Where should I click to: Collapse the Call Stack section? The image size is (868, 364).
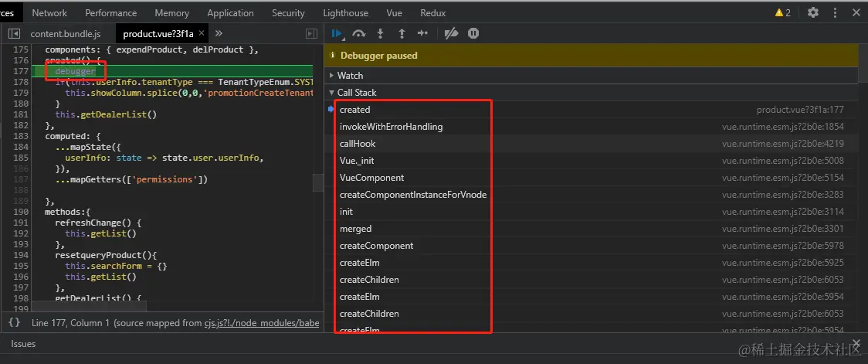(x=353, y=93)
